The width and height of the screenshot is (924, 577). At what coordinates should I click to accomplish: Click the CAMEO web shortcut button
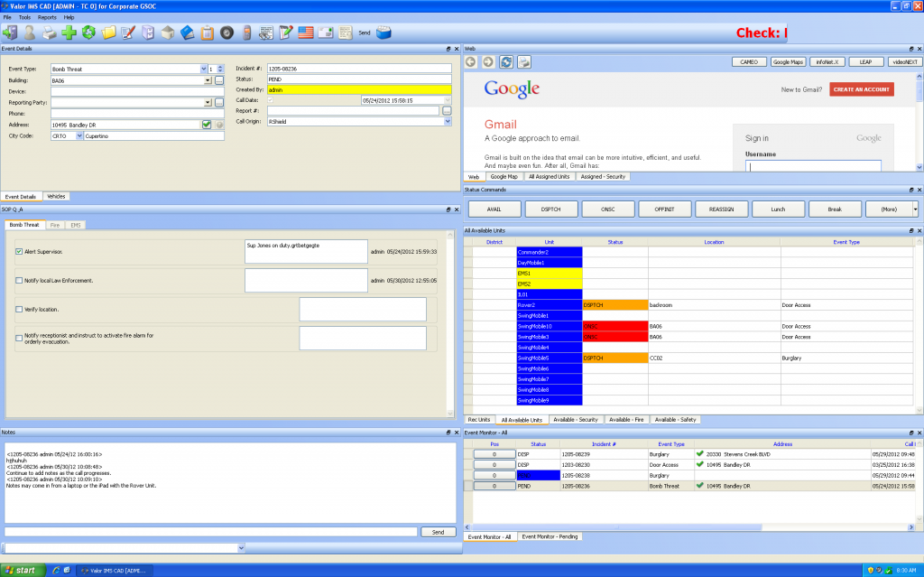pos(749,62)
